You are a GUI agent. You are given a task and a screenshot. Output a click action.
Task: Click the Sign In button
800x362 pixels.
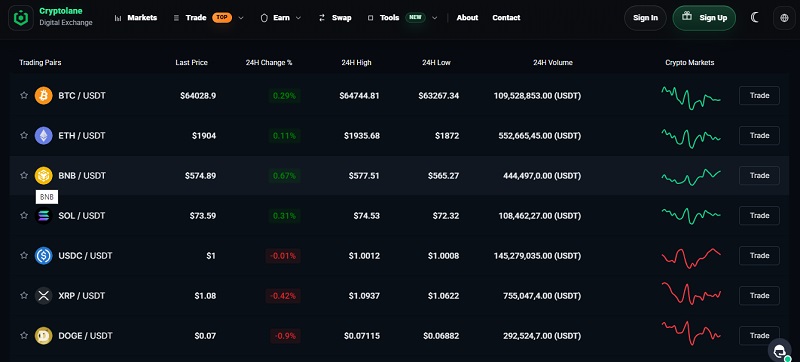pyautogui.click(x=645, y=18)
